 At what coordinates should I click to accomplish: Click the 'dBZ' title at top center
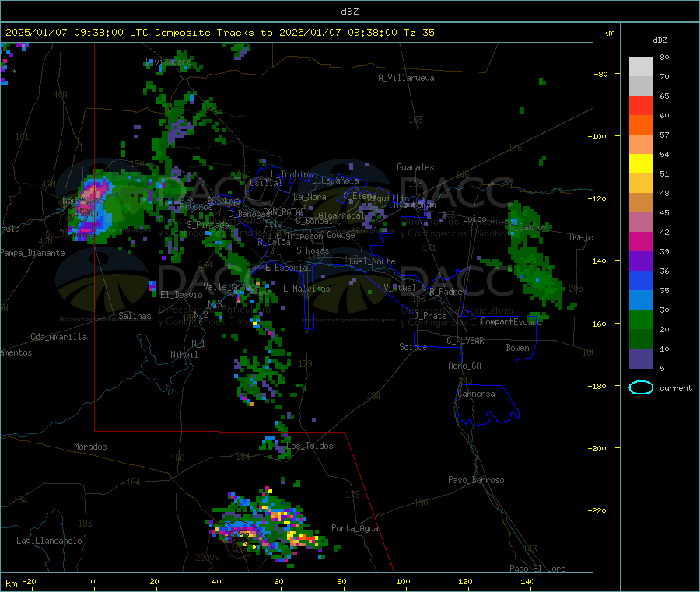click(349, 12)
